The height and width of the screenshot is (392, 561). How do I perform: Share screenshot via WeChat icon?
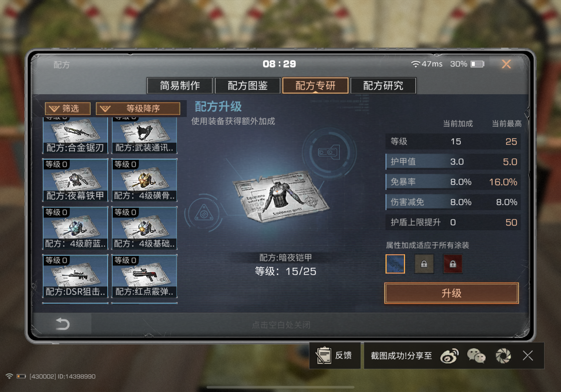[476, 356]
